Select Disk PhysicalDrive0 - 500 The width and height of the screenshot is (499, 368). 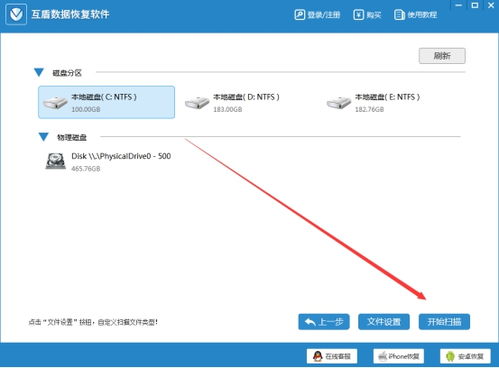point(108,162)
